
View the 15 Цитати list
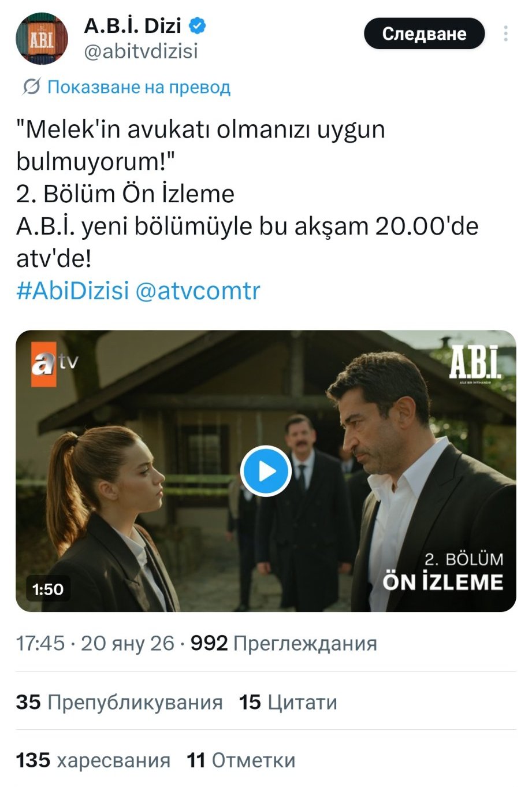pos(288,702)
